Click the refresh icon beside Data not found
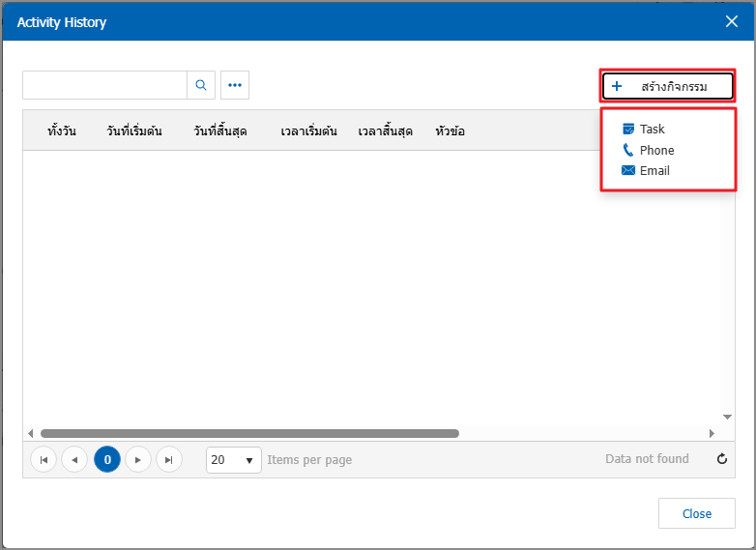Image resolution: width=756 pixels, height=550 pixels. click(721, 459)
